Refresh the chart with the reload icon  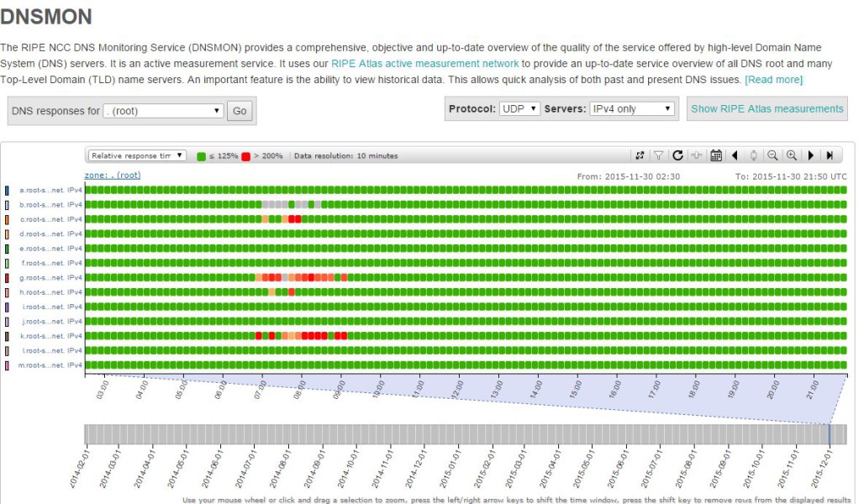[677, 155]
